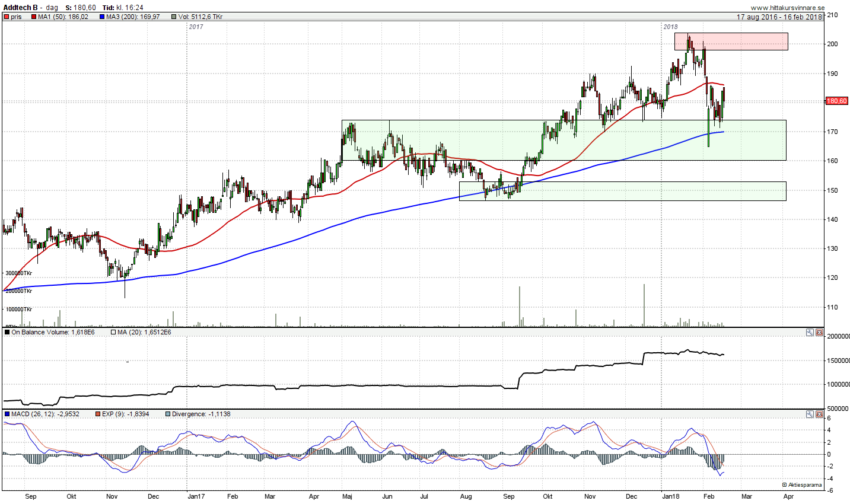The height and width of the screenshot is (504, 850).
Task: Open On Balance Volume panel wrench settings
Action: tap(810, 333)
